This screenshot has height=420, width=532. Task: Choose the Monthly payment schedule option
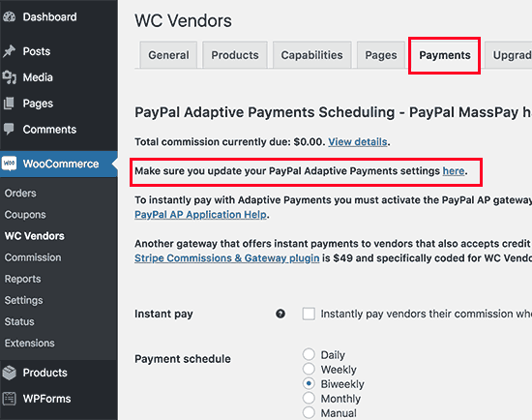tap(309, 398)
